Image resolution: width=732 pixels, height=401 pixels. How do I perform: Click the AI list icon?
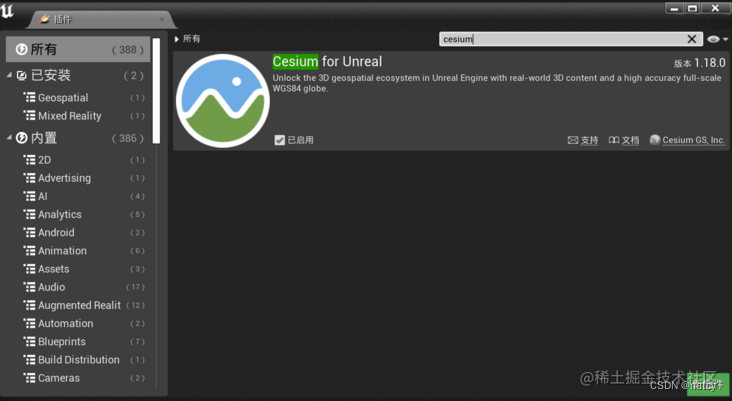29,196
